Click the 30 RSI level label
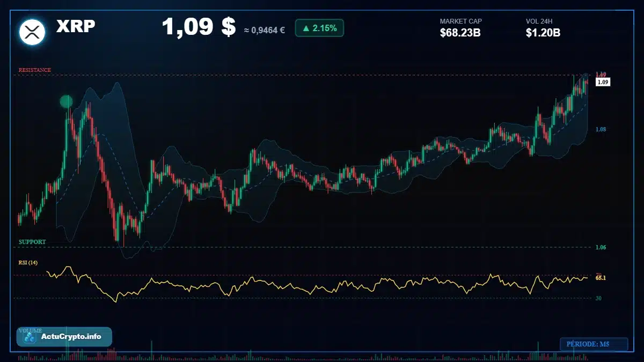The width and height of the screenshot is (644, 362). pyautogui.click(x=598, y=298)
